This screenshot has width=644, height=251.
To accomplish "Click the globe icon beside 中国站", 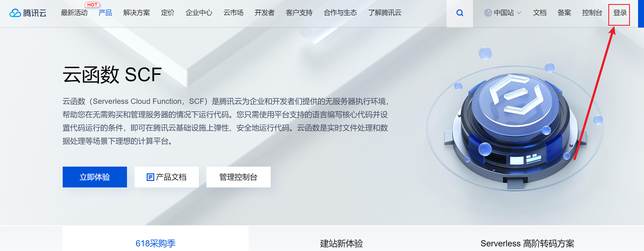I will (x=488, y=13).
